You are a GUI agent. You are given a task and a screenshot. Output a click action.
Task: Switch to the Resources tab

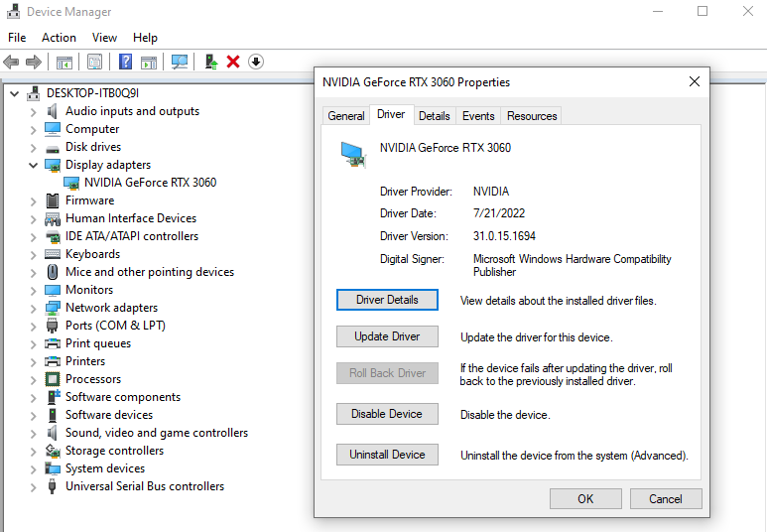(532, 115)
